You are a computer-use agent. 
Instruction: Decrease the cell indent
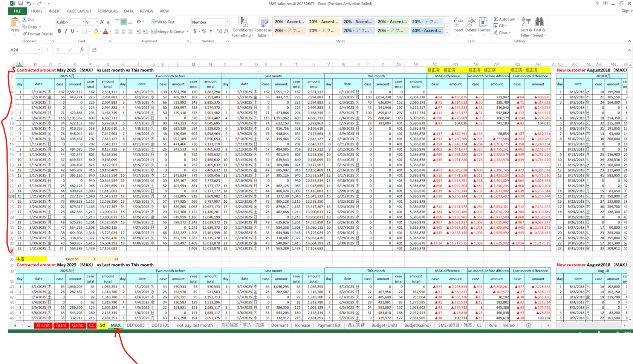click(x=139, y=31)
